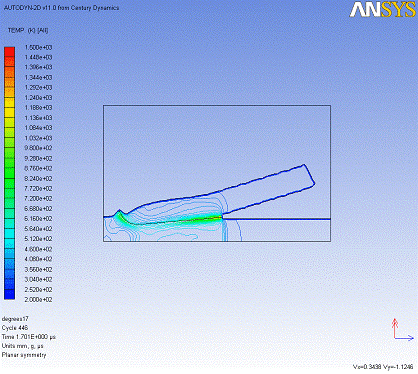This screenshot has width=418, height=374.
Task: Click the Vx Vy velocity readout text
Action: coord(383,367)
